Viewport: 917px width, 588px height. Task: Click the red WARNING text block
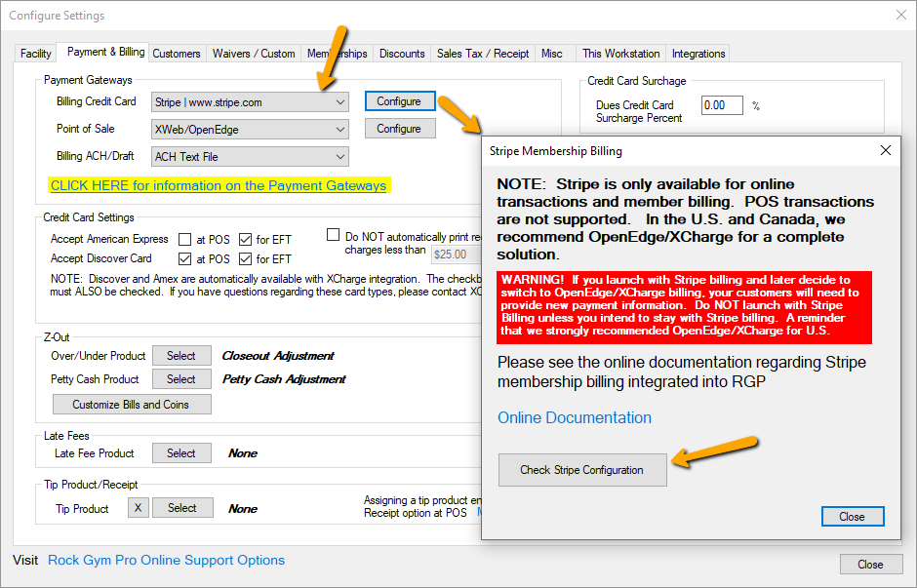[684, 307]
